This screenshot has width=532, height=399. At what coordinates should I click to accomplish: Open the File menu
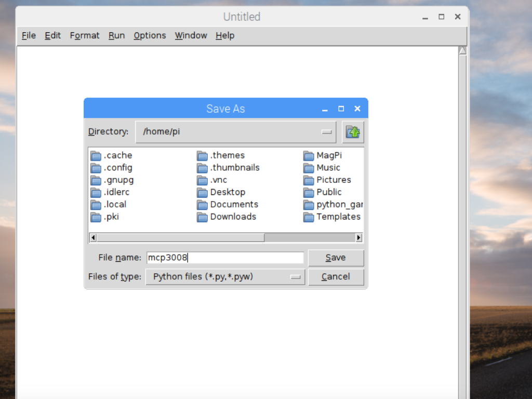29,36
